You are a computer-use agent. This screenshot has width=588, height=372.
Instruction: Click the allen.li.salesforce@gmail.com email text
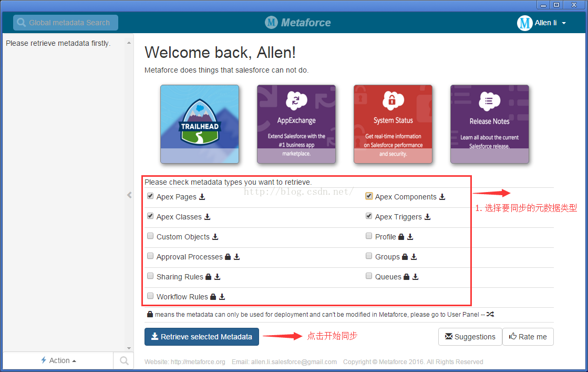coord(294,362)
